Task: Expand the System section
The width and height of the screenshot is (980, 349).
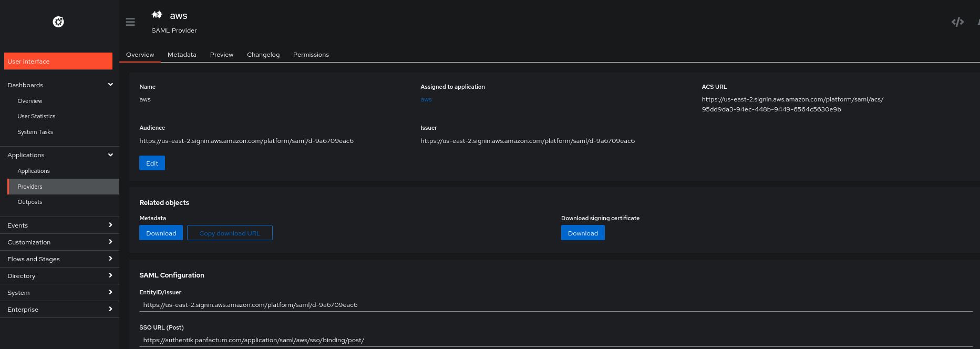Action: tap(59, 292)
